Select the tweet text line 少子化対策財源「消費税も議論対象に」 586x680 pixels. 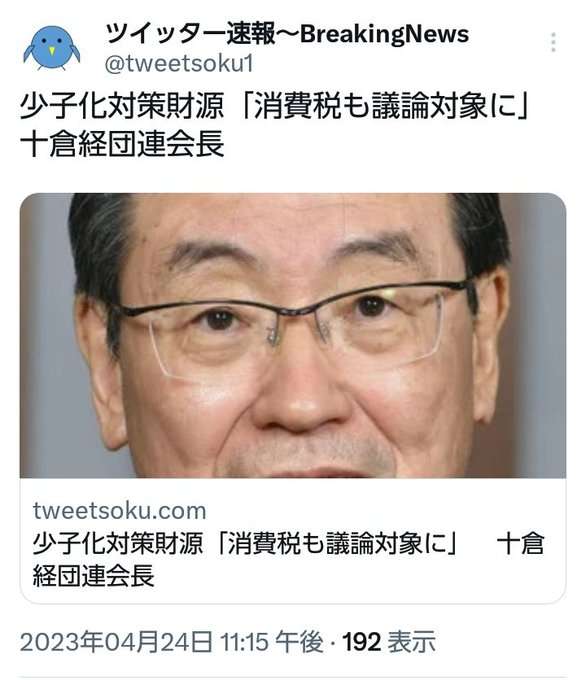pyautogui.click(x=274, y=106)
